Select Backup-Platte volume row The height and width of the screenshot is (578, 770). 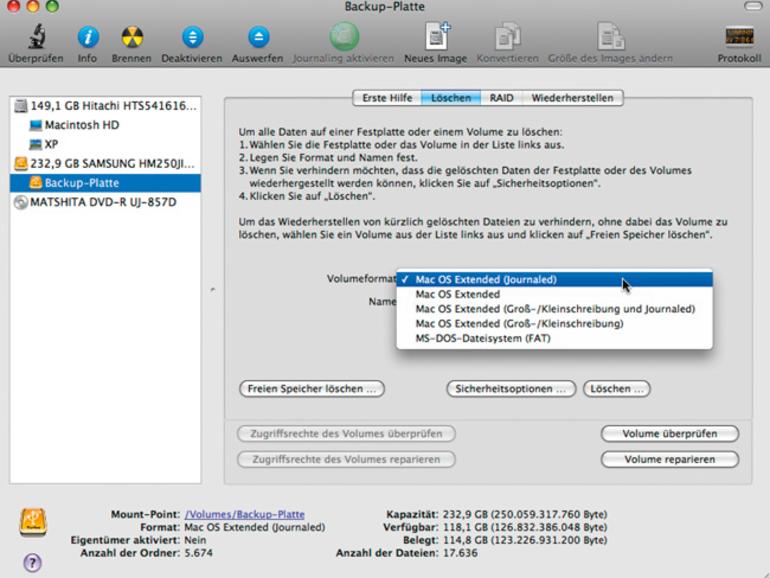(105, 183)
